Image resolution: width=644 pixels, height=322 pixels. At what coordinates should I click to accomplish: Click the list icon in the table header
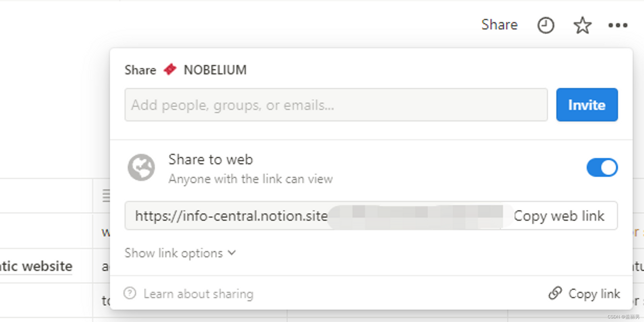pos(106,195)
